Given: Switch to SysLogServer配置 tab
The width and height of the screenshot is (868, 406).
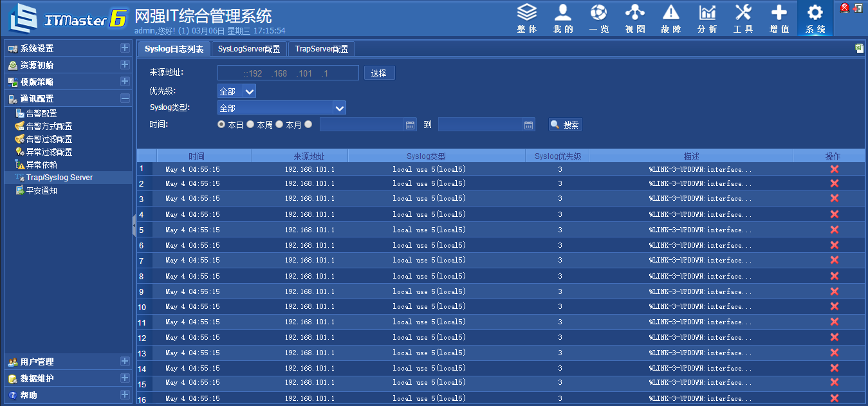Looking at the screenshot, I should [249, 49].
